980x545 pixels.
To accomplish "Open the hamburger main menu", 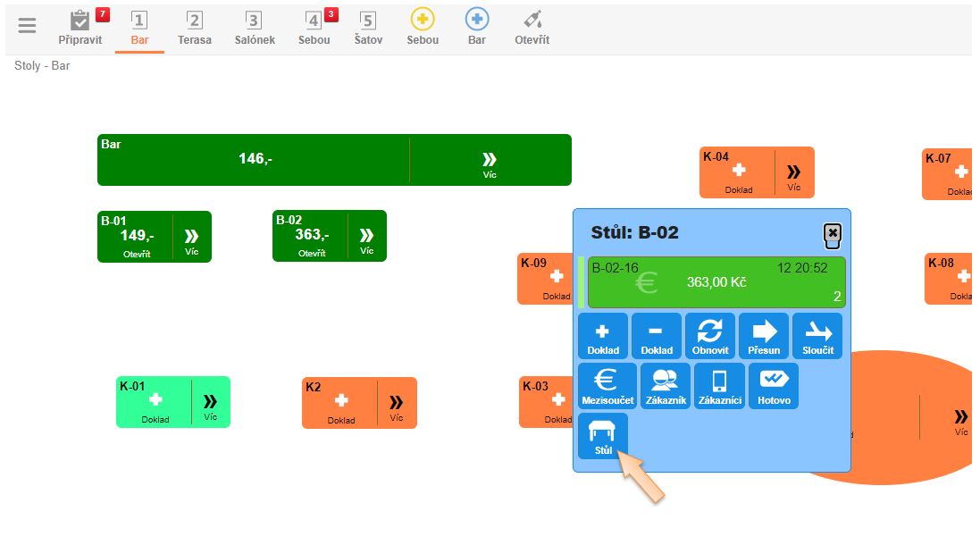I will click(28, 26).
